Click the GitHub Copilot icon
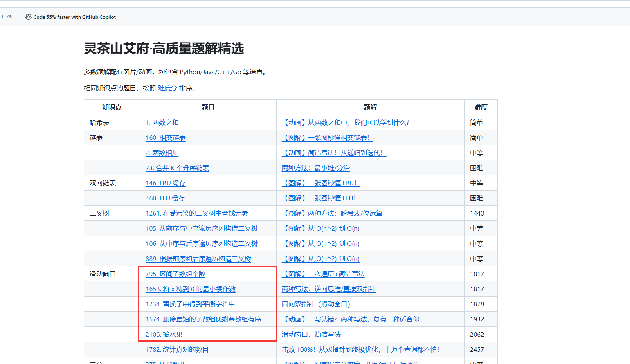 tap(28, 17)
